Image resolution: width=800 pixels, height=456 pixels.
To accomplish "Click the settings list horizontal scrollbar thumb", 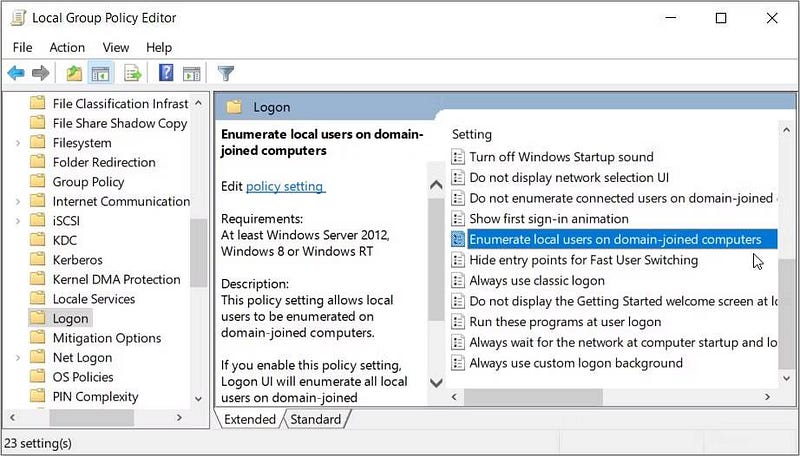I will tap(533, 397).
